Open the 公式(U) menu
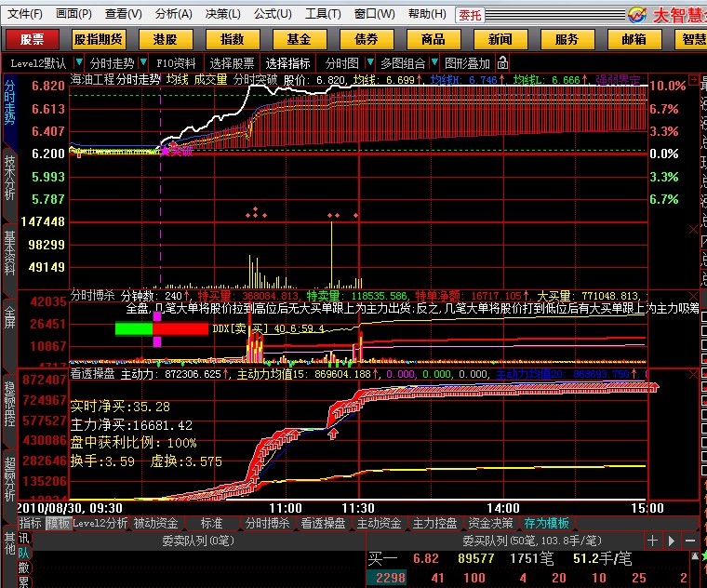This screenshot has height=588, width=707. (x=273, y=14)
